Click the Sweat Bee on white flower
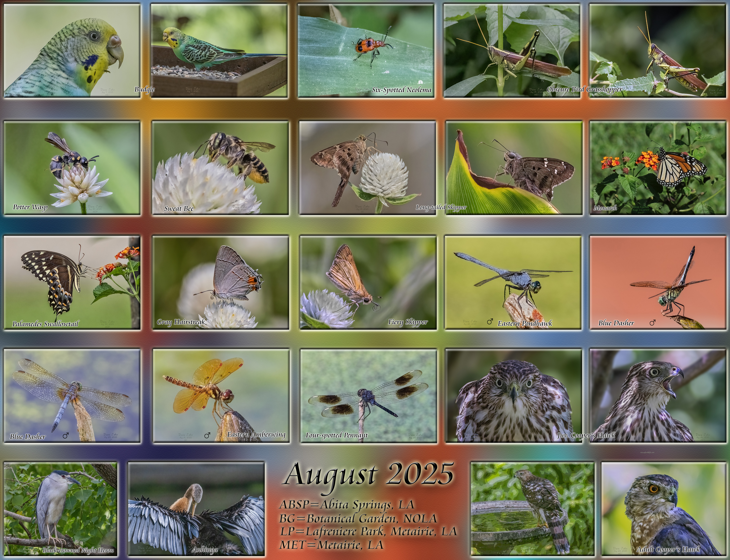Image resolution: width=730 pixels, height=560 pixels. click(220, 168)
